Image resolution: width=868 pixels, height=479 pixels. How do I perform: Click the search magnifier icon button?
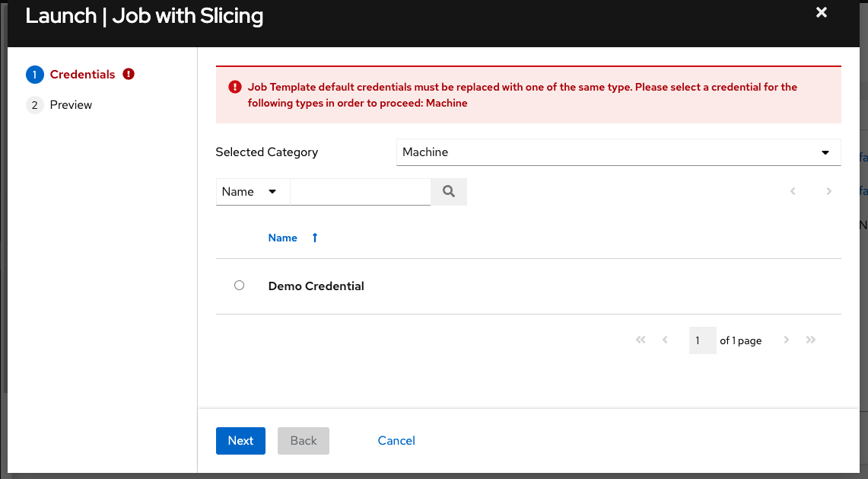click(x=449, y=192)
